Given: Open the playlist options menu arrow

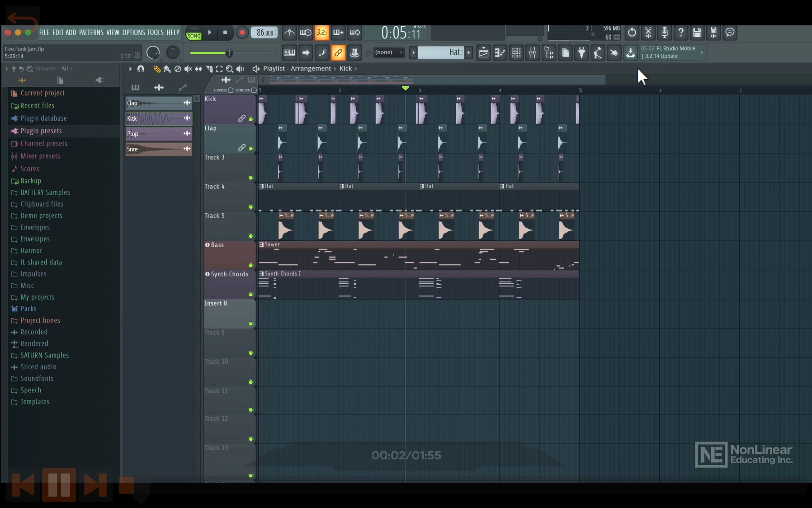Looking at the screenshot, I should (x=131, y=69).
